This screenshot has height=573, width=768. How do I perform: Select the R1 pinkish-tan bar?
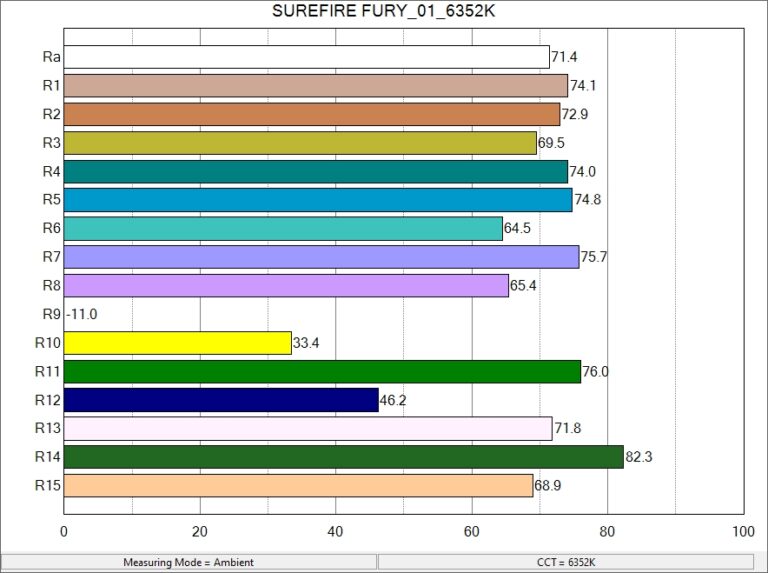pyautogui.click(x=316, y=86)
